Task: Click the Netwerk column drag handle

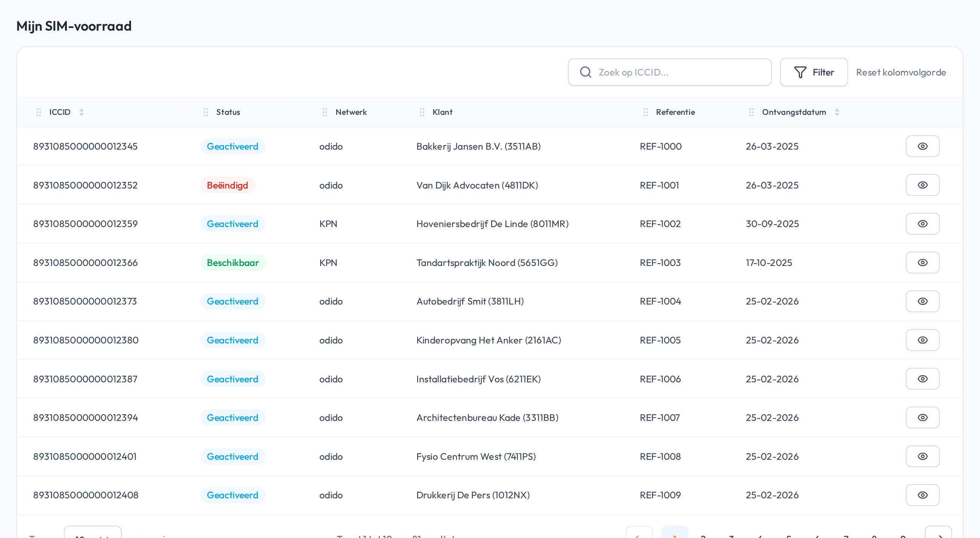Action: point(325,112)
